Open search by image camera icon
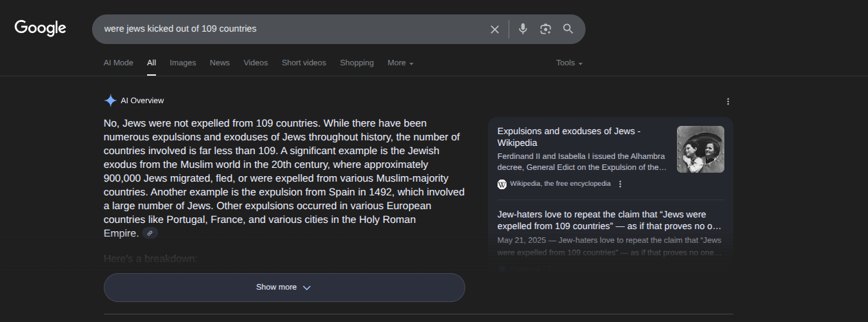The height and width of the screenshot is (322, 868). click(x=546, y=29)
